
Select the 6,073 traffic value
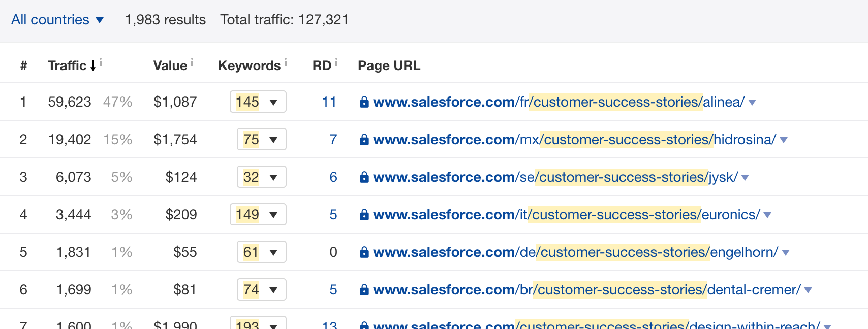coord(74,177)
